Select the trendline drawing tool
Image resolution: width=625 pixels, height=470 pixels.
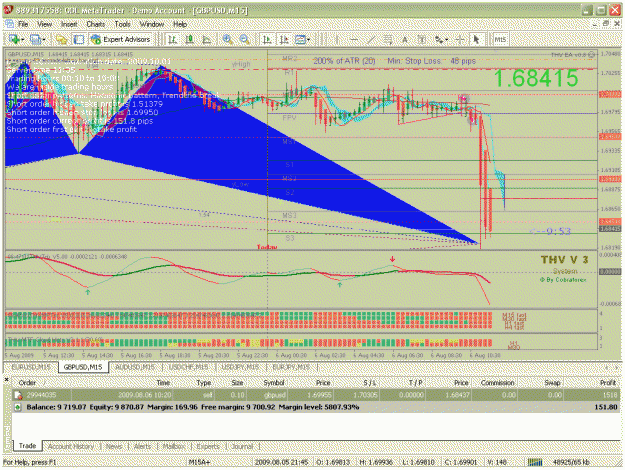371,39
